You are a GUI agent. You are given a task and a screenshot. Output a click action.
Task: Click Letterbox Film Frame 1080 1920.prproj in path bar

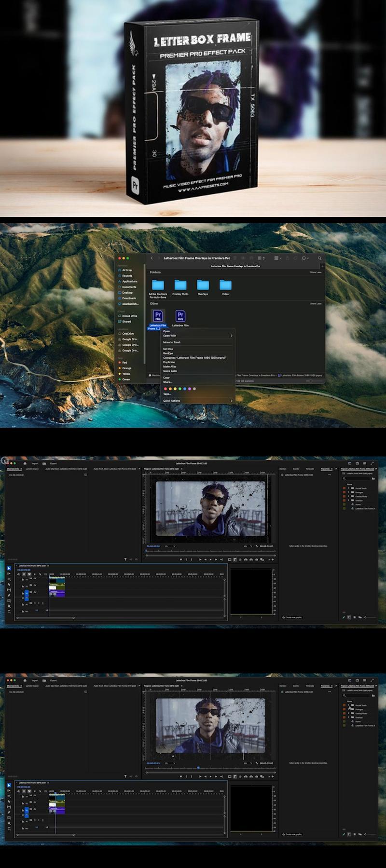pyautogui.click(x=300, y=375)
